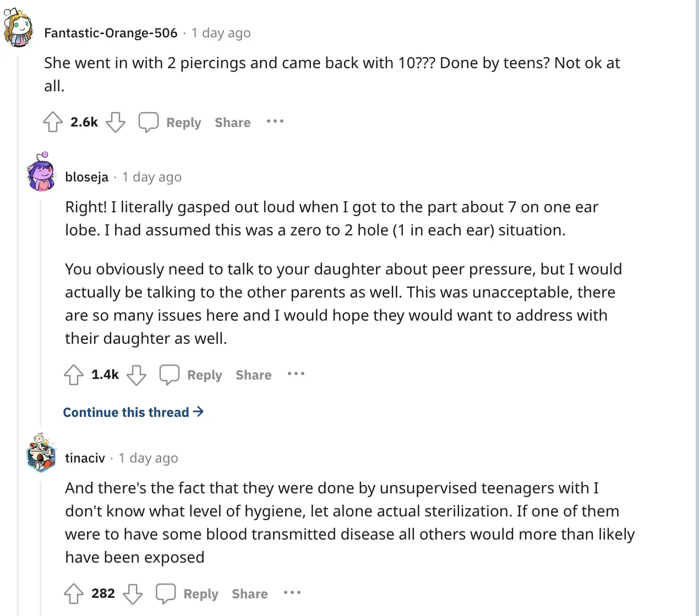Screen dimensions: 699x616
Task: Open Fantastic-Orange-506's user profile
Action: (111, 33)
